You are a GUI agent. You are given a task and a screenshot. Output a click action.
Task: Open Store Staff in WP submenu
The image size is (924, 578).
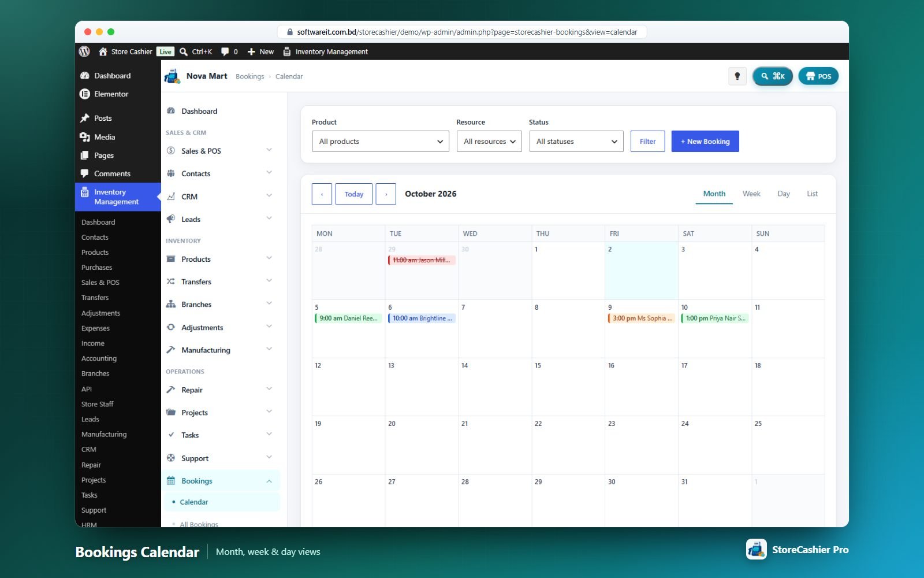click(97, 404)
